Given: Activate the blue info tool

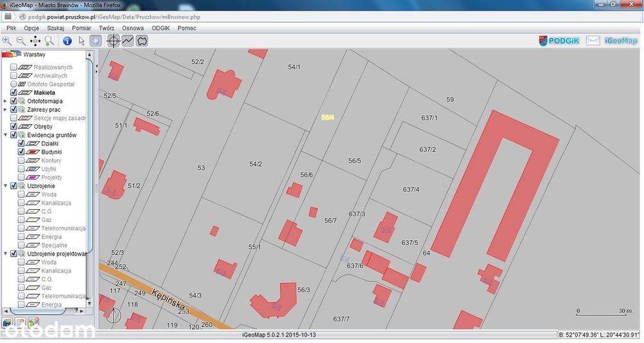Looking at the screenshot, I should pyautogui.click(x=68, y=41).
